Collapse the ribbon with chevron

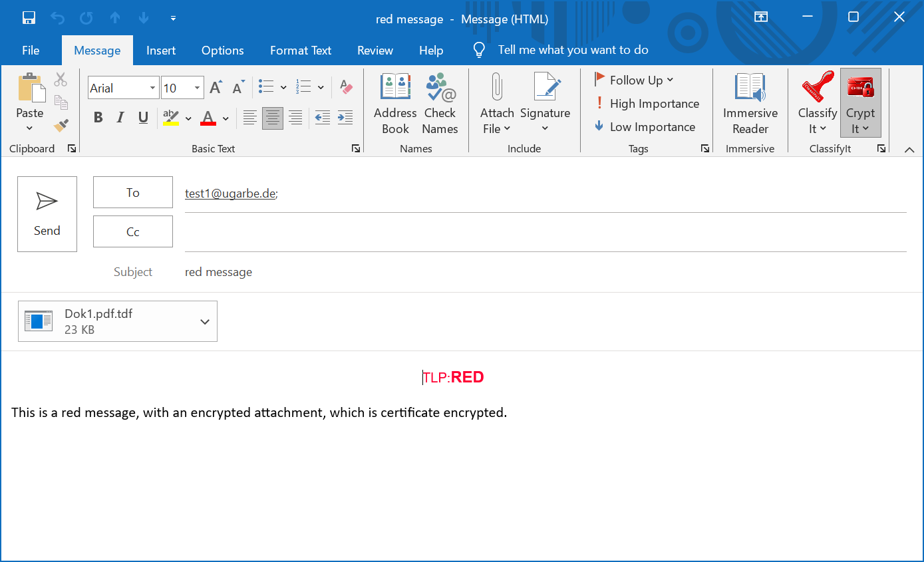coord(909,150)
